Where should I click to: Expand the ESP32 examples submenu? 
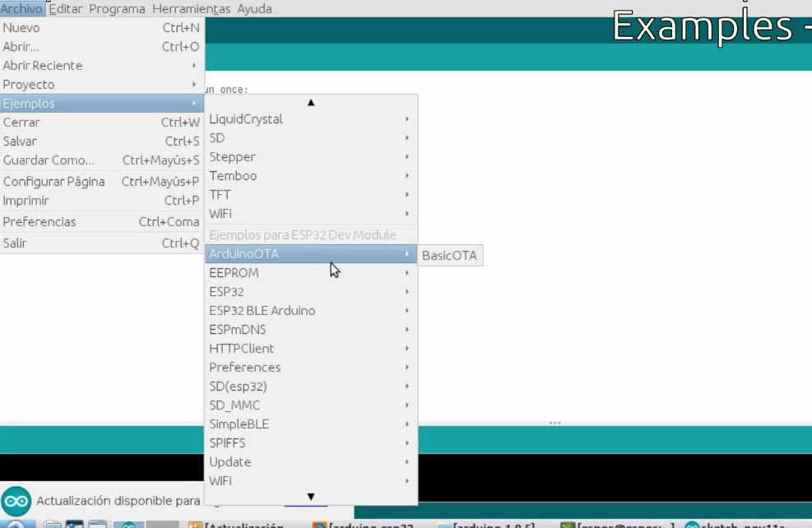coord(311,292)
